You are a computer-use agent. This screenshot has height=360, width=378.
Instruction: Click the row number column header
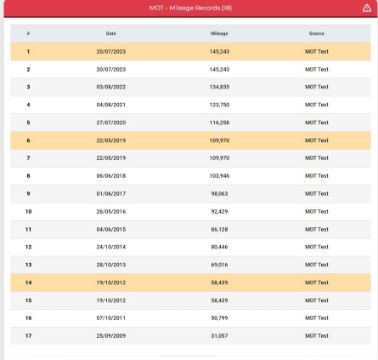click(x=28, y=33)
